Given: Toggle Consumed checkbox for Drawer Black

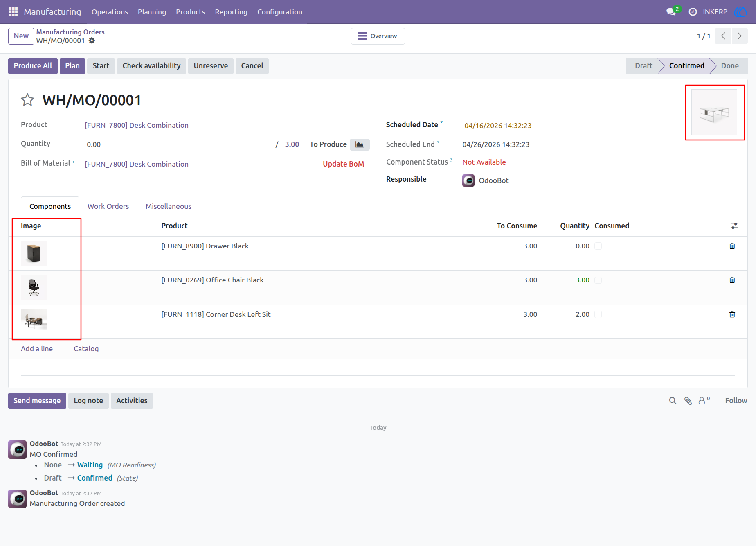Looking at the screenshot, I should [x=598, y=246].
